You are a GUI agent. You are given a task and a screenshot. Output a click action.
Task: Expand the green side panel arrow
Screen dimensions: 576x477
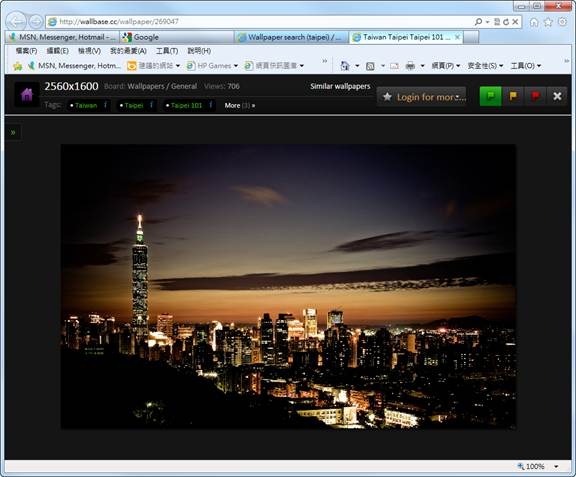tap(13, 132)
